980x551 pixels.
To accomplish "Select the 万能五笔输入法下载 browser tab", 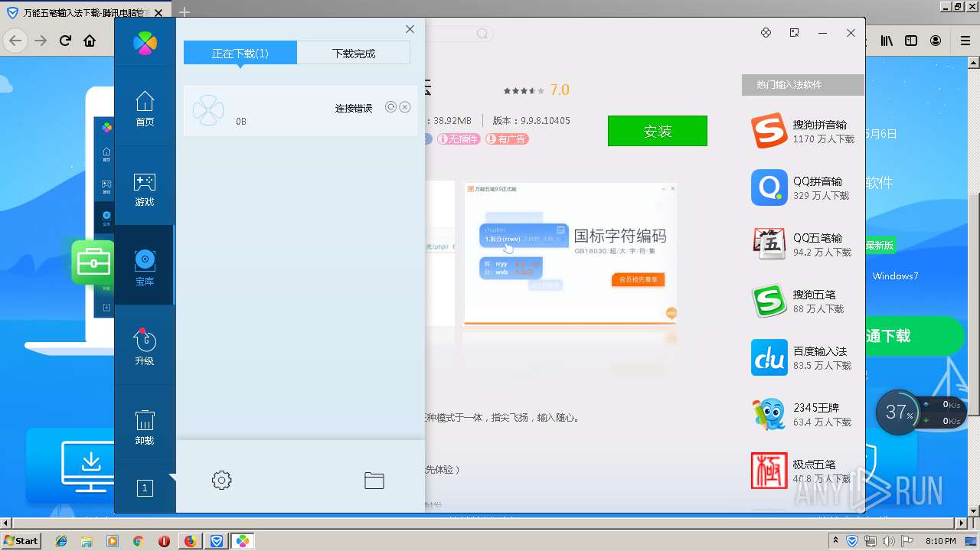I will 86,13.
